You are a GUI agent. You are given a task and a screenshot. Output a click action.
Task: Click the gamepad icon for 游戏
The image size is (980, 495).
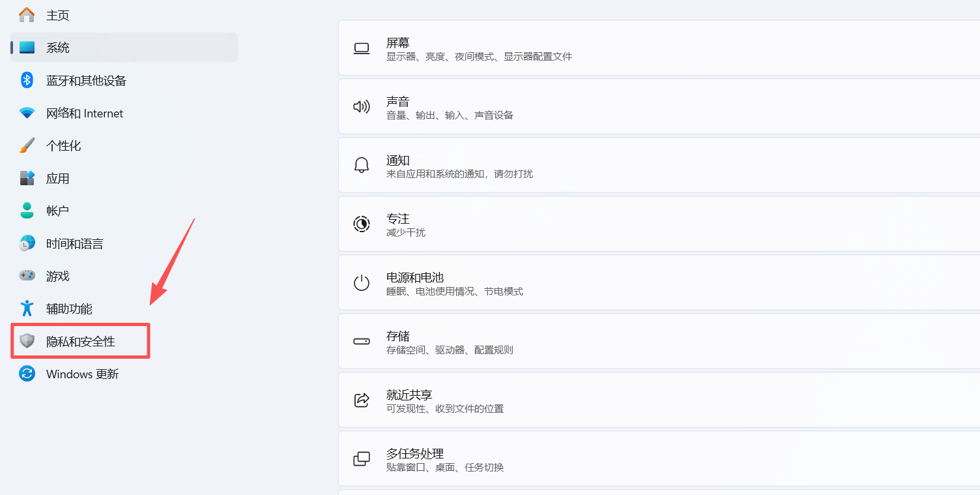pos(27,276)
